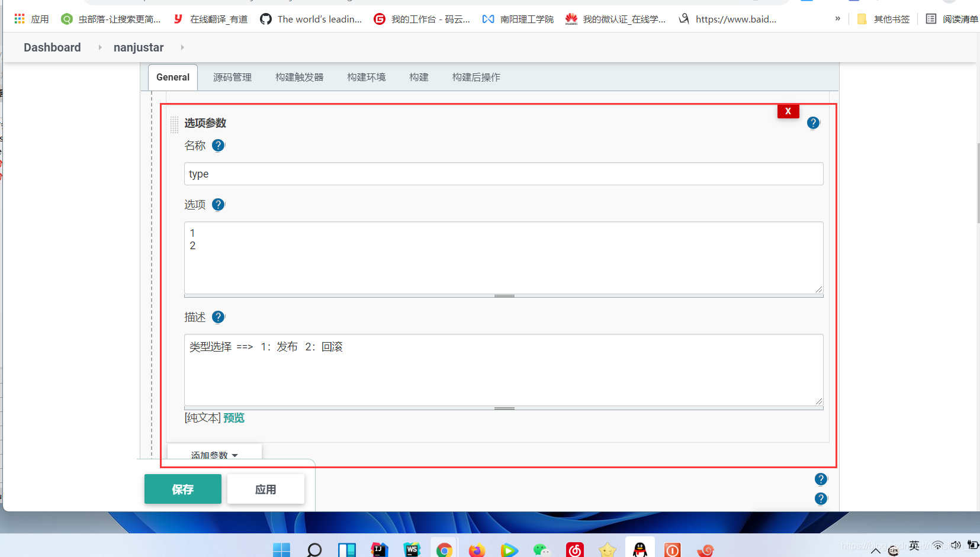Expand the bookmarks overflow chevron

837,19
